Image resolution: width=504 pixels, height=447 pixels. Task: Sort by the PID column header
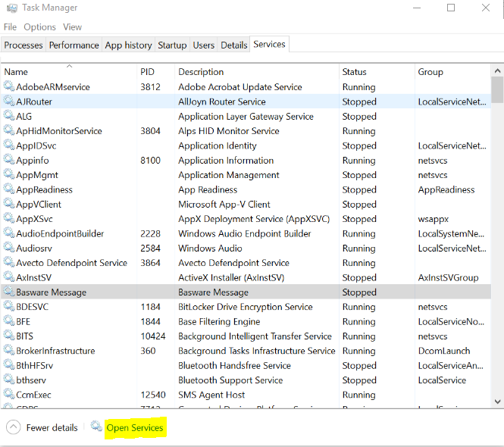pos(156,72)
